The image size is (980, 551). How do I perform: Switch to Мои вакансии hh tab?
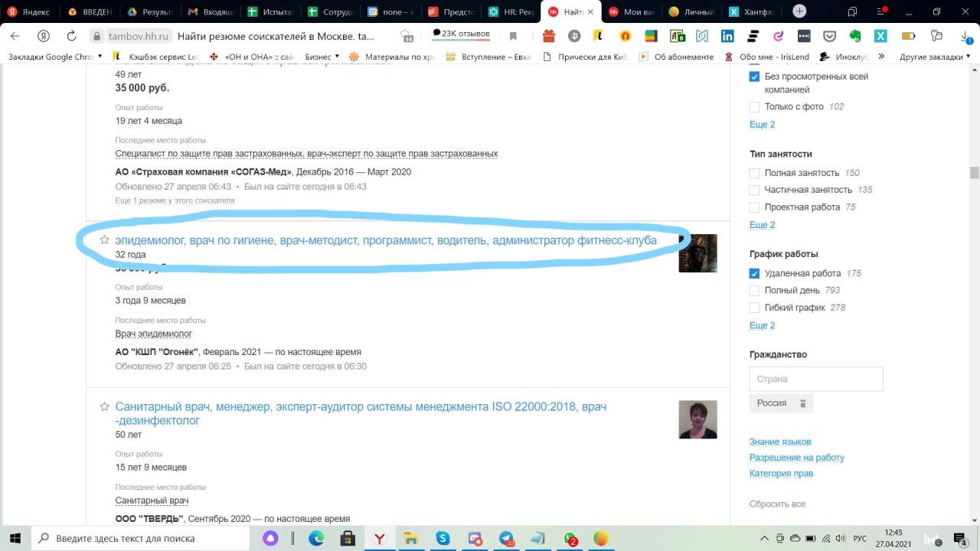pyautogui.click(x=632, y=11)
